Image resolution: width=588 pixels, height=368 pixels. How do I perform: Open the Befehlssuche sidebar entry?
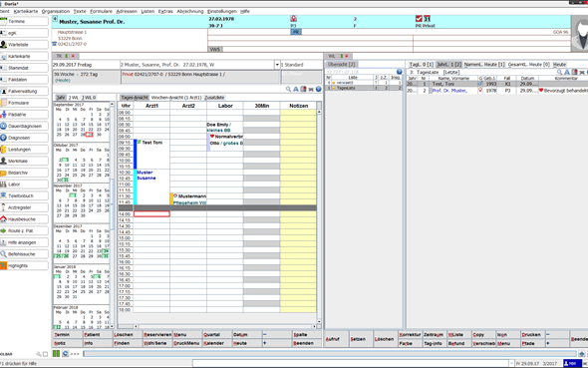point(24,254)
